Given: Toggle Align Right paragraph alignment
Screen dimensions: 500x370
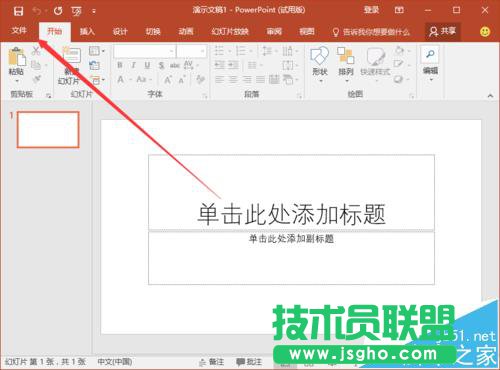Looking at the screenshot, I should [x=247, y=79].
